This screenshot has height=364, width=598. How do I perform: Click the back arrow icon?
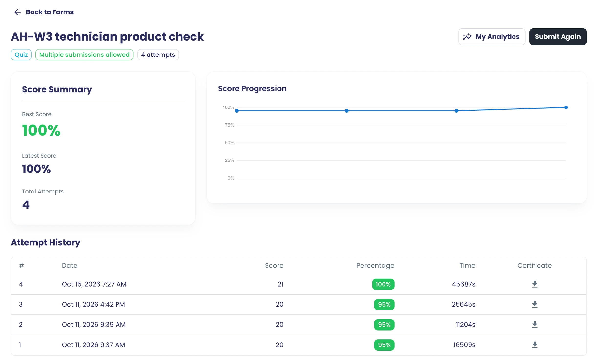point(17,12)
